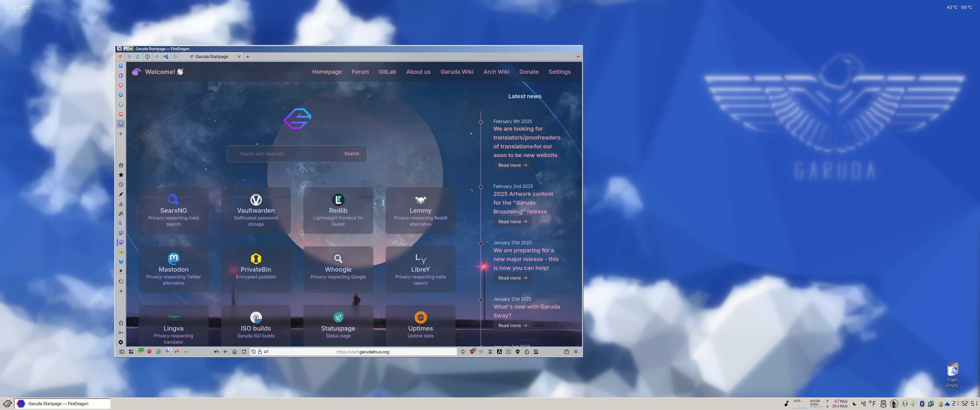Open the Homepage nav link
Image resolution: width=980 pixels, height=410 pixels.
[x=327, y=72]
